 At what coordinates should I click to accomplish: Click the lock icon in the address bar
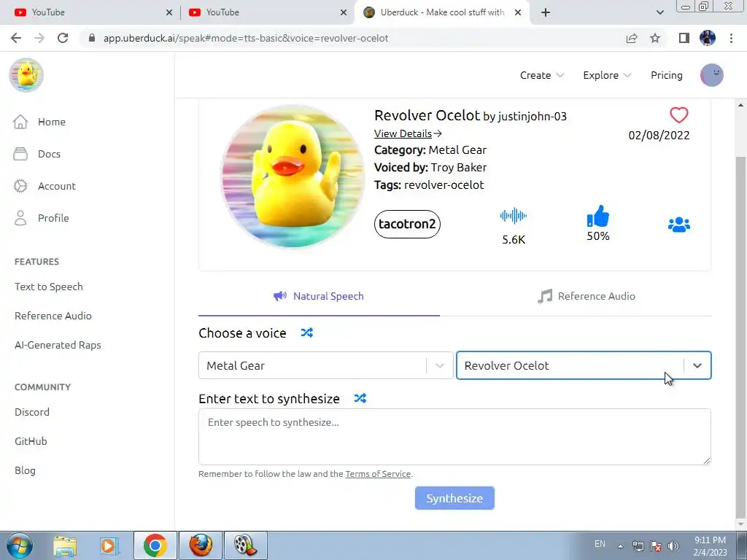(92, 38)
